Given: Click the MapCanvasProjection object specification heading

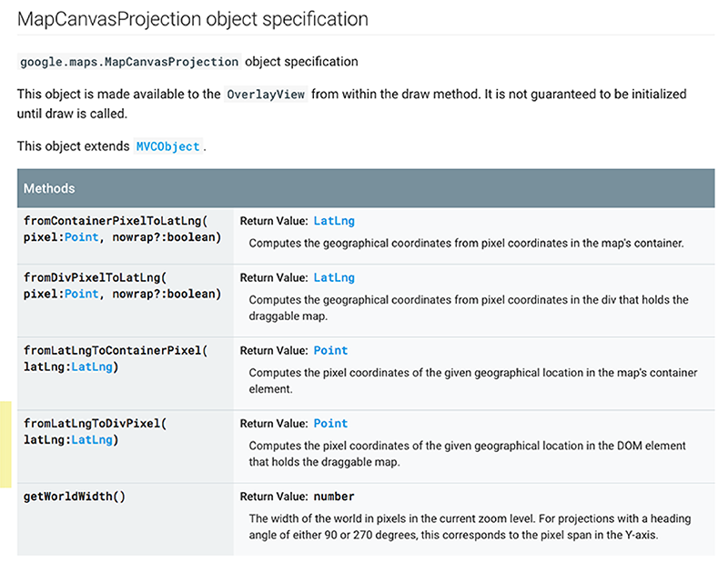Looking at the screenshot, I should click(193, 19).
